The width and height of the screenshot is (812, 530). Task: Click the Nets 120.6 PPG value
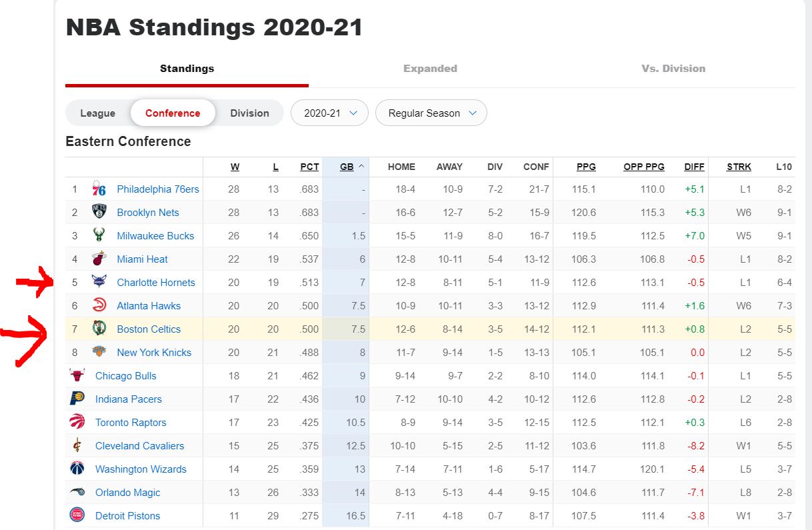(584, 213)
